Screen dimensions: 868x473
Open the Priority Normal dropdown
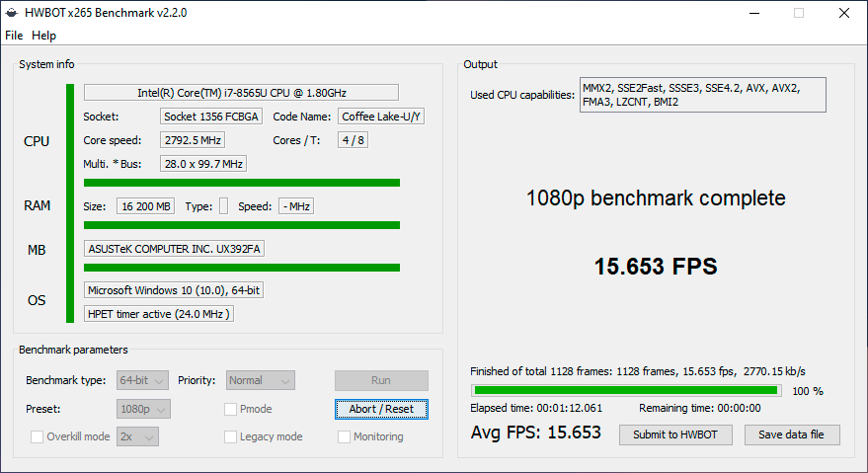click(x=260, y=380)
